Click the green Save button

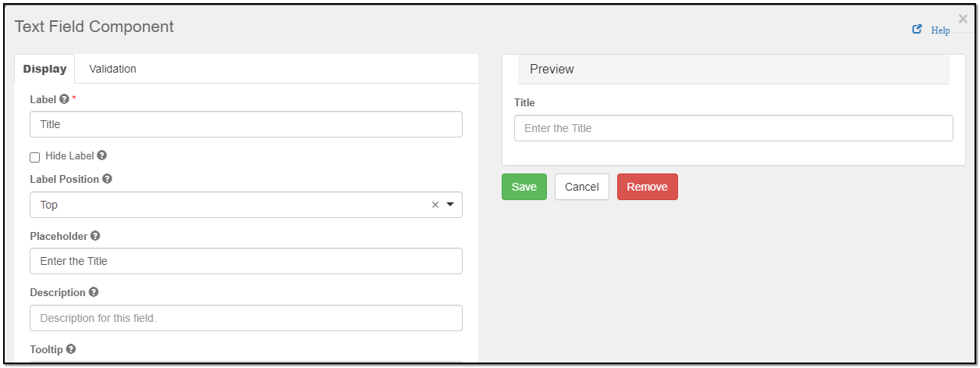[524, 187]
